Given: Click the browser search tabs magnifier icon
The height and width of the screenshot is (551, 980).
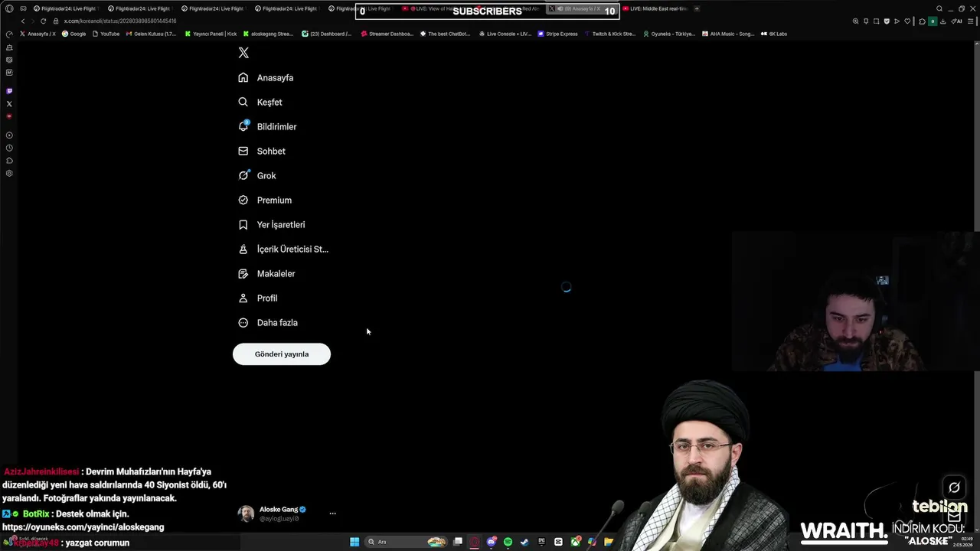Looking at the screenshot, I should pyautogui.click(x=939, y=8).
